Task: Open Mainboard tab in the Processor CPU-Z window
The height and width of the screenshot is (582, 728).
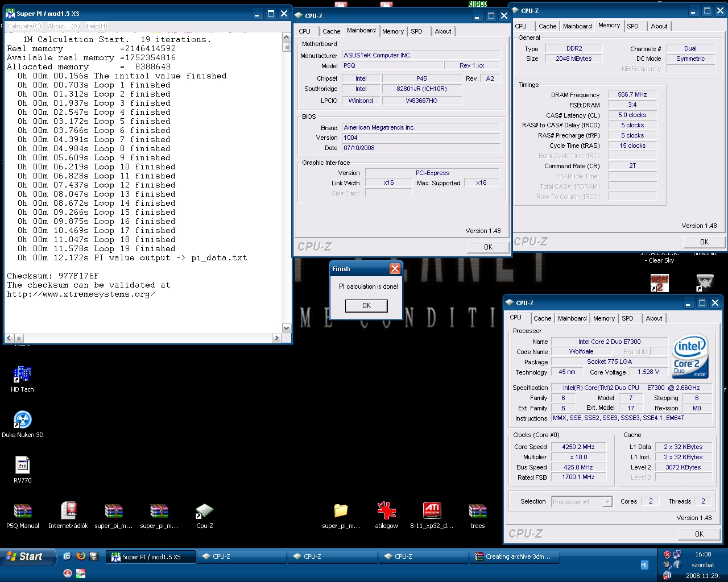Action: pyautogui.click(x=572, y=318)
